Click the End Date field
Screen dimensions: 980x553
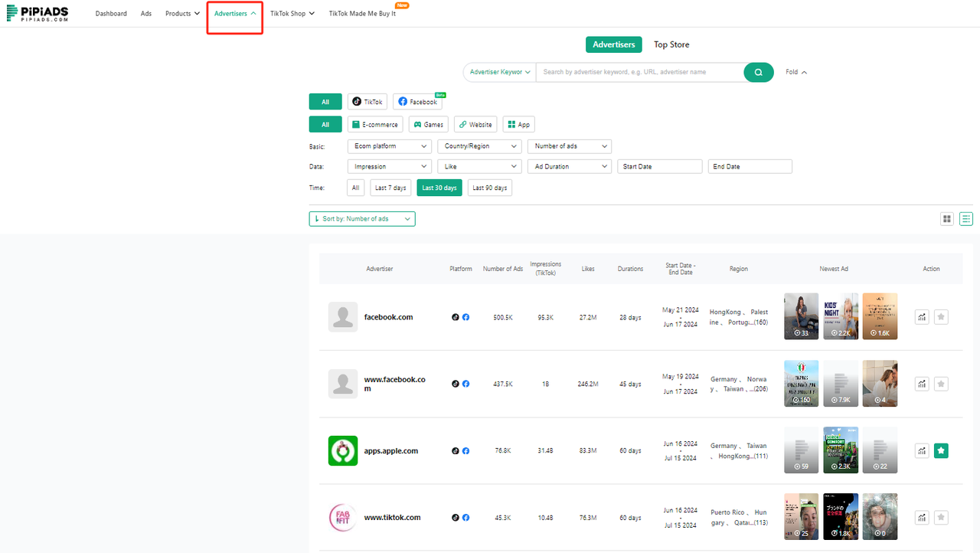(750, 166)
